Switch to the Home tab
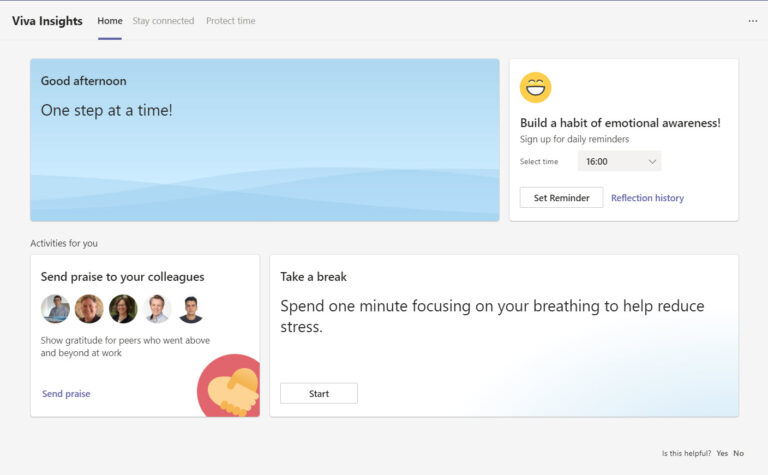The image size is (768, 475). point(110,21)
